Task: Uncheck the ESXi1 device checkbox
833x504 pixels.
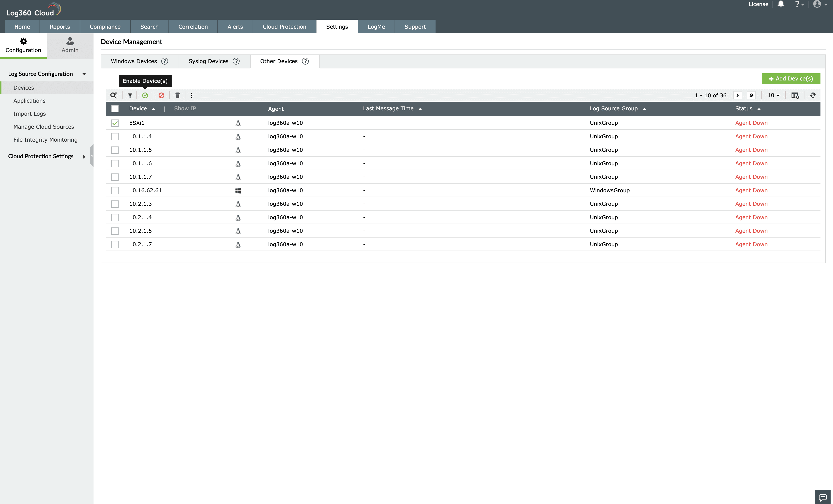Action: point(115,123)
